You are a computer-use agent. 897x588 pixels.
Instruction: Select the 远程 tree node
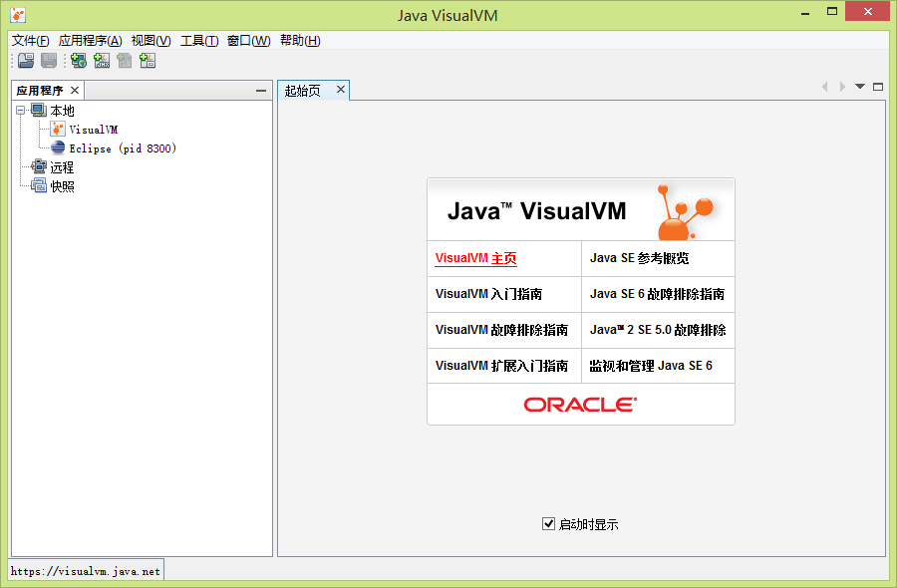click(62, 167)
